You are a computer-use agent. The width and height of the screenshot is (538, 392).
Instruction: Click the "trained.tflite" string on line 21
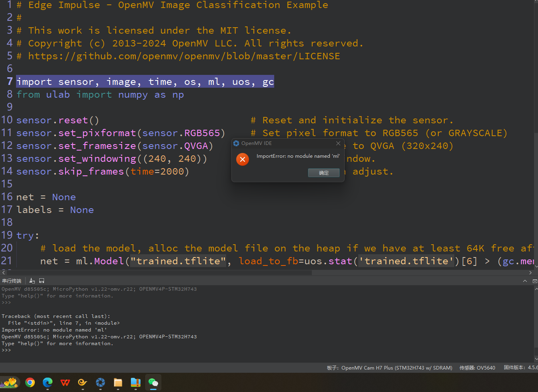[x=178, y=261]
